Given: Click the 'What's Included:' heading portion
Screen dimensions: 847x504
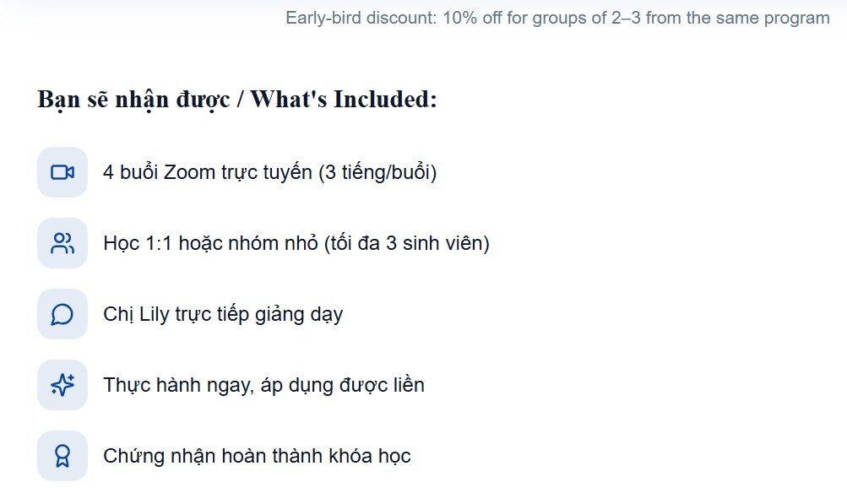Looking at the screenshot, I should (x=344, y=100).
